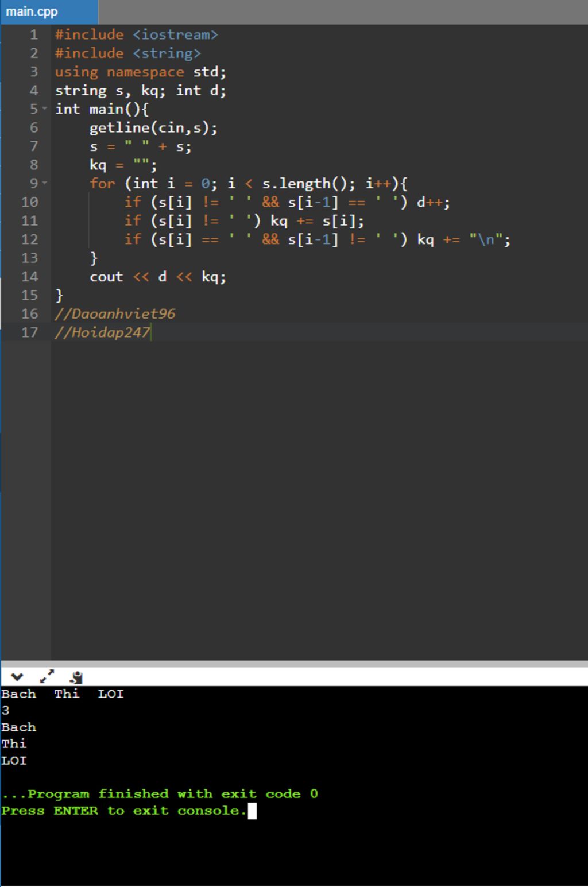Click "Press ENTER to exit console." text

coord(124,811)
